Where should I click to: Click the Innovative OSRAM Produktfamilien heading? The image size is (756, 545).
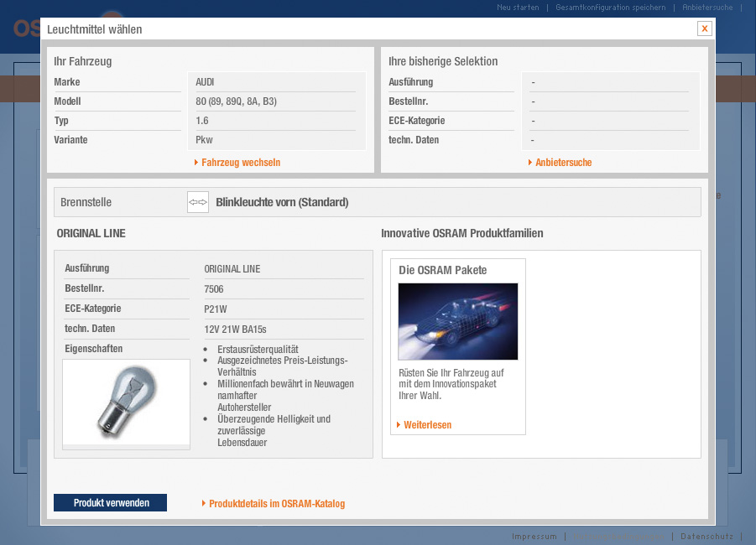[x=461, y=233]
